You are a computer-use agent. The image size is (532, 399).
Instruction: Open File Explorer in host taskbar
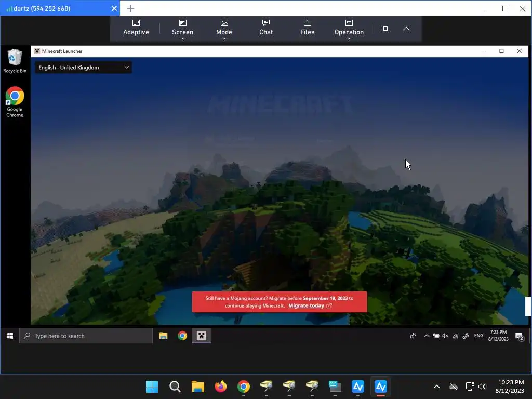click(198, 387)
